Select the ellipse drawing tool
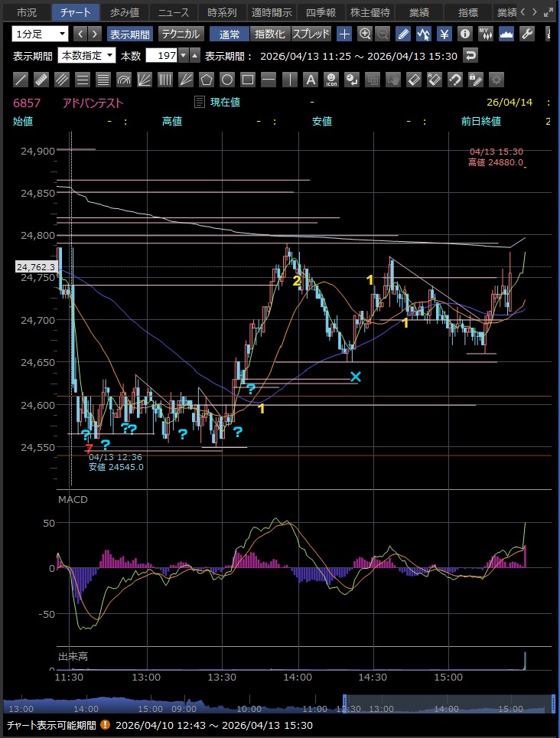 click(x=227, y=80)
